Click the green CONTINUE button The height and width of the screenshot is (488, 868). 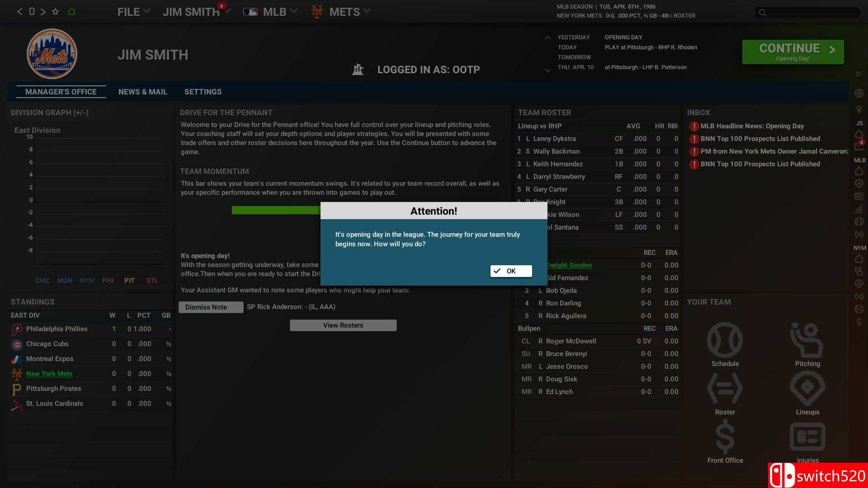(793, 52)
